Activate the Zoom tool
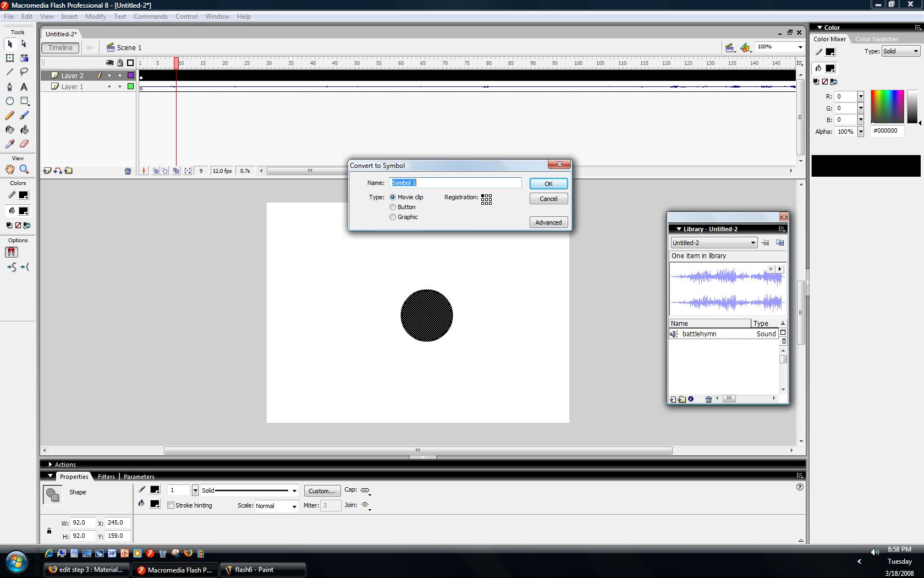Image resolution: width=924 pixels, height=578 pixels. pyautogui.click(x=24, y=170)
